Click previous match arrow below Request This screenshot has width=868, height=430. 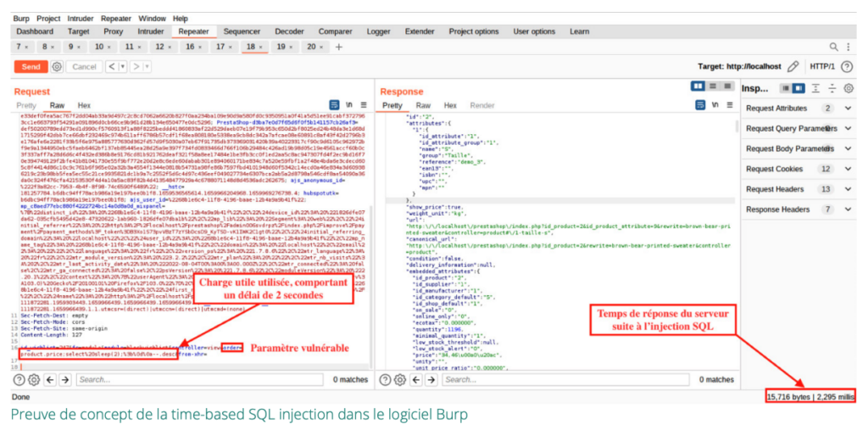[50, 380]
